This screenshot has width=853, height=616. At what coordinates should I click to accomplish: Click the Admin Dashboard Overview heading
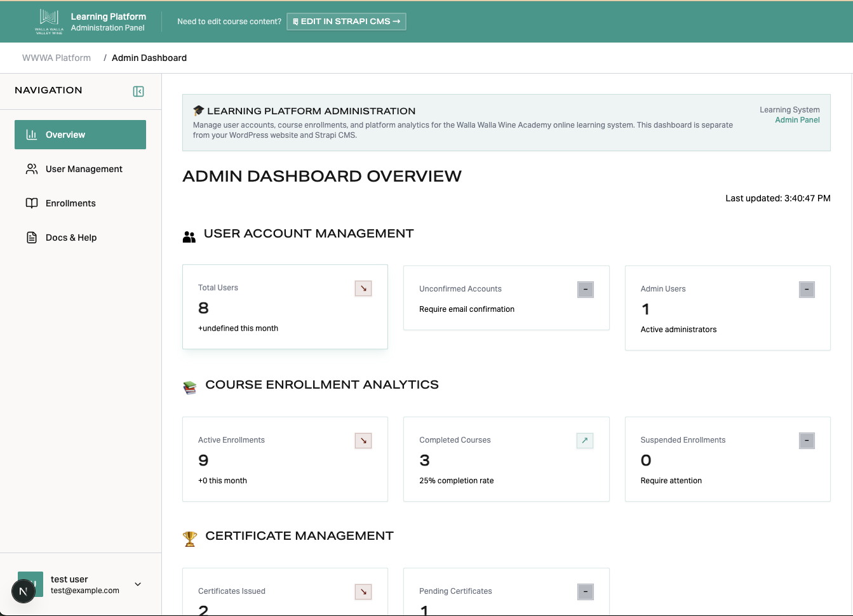[x=322, y=176]
